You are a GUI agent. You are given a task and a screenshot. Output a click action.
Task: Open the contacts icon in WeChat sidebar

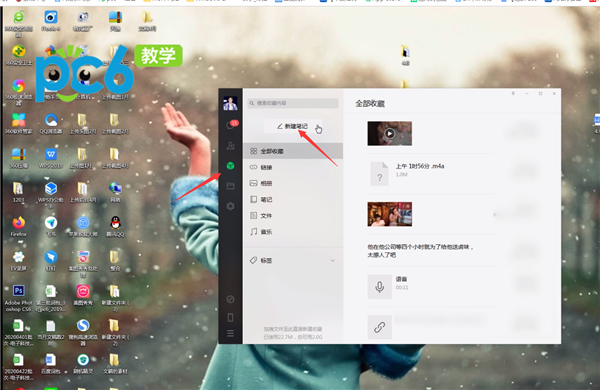230,146
